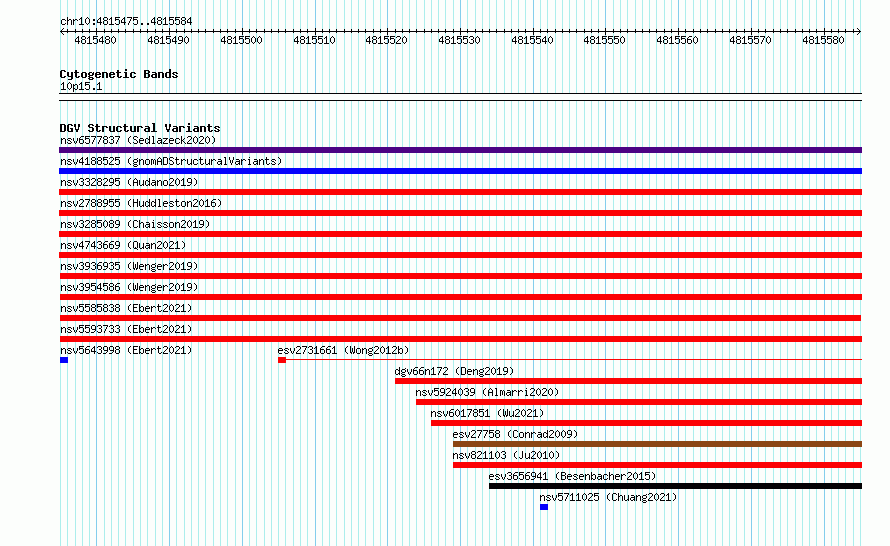Viewport: 890px width, 546px height.
Task: Open esv27758 (Conrad2009) label
Action: tap(515, 434)
